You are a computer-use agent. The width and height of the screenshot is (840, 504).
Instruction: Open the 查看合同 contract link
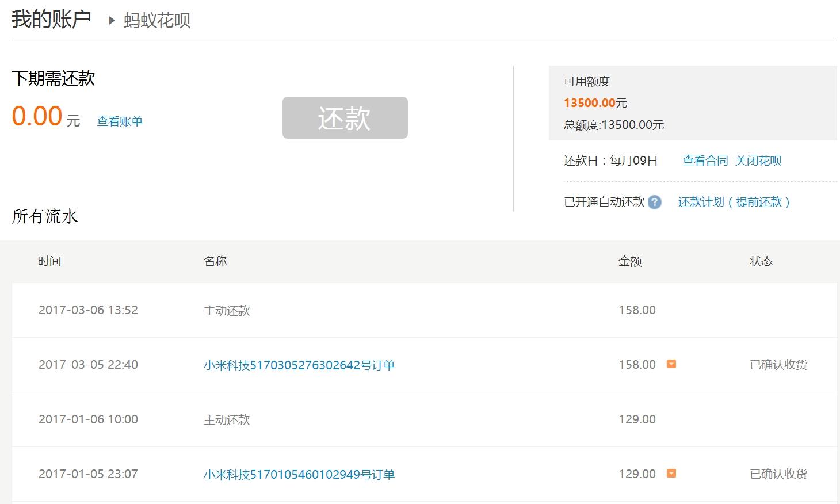(705, 161)
